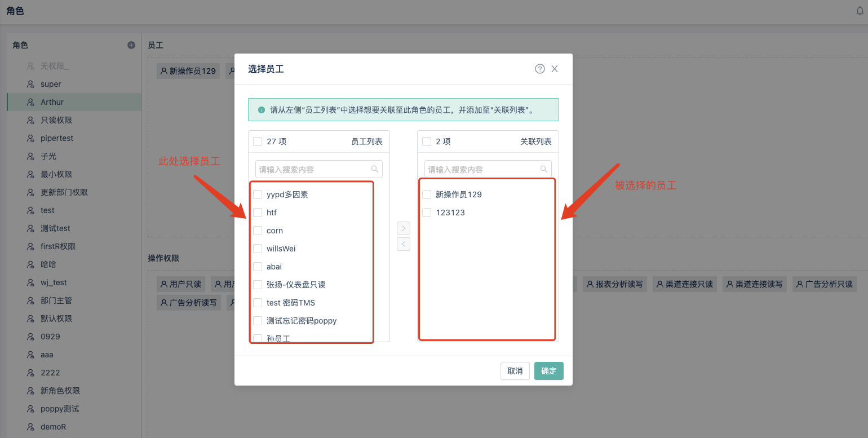The height and width of the screenshot is (438, 868).
Task: Focus the 关联列表 search input field
Action: click(488, 169)
